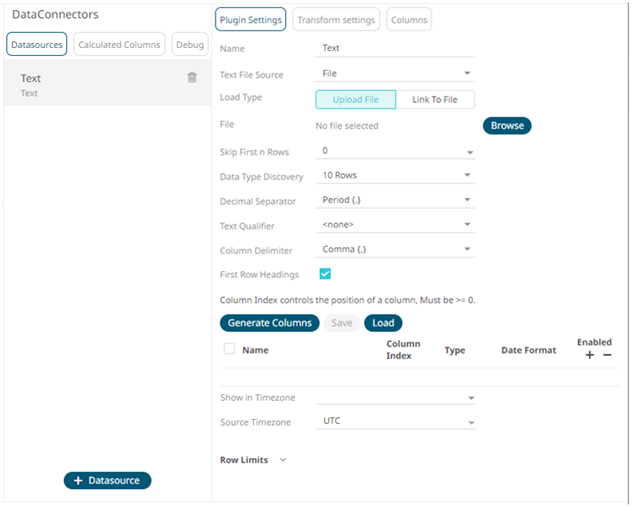Check the select-all checkbox beside Name column
Screen dimensions: 632x506
point(229,350)
